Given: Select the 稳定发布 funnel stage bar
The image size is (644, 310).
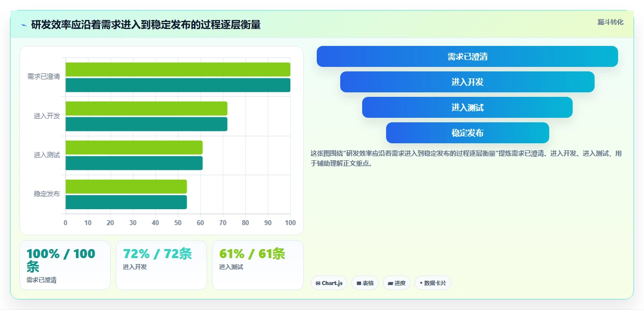Looking at the screenshot, I should pyautogui.click(x=467, y=133).
